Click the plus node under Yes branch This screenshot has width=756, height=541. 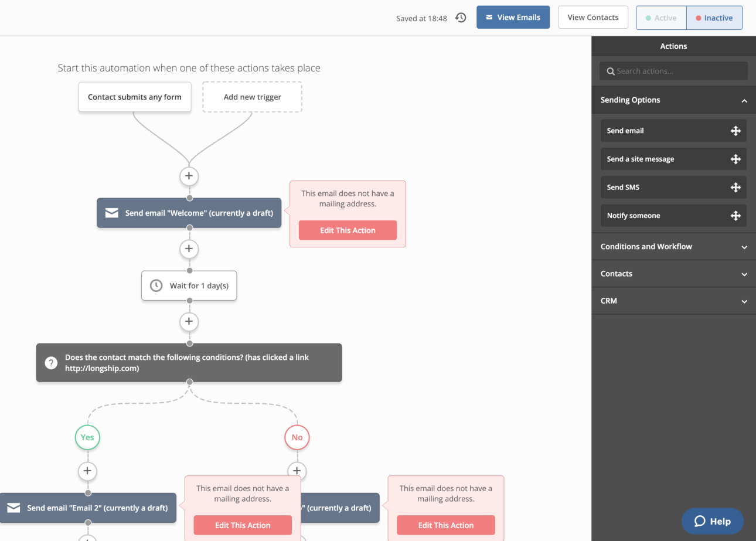click(87, 471)
